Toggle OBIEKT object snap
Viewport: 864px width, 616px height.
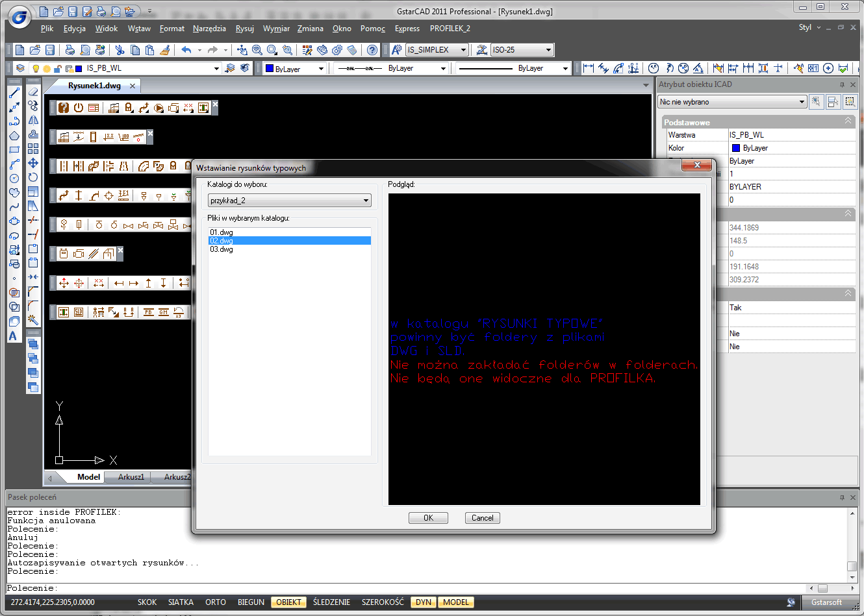(x=289, y=602)
